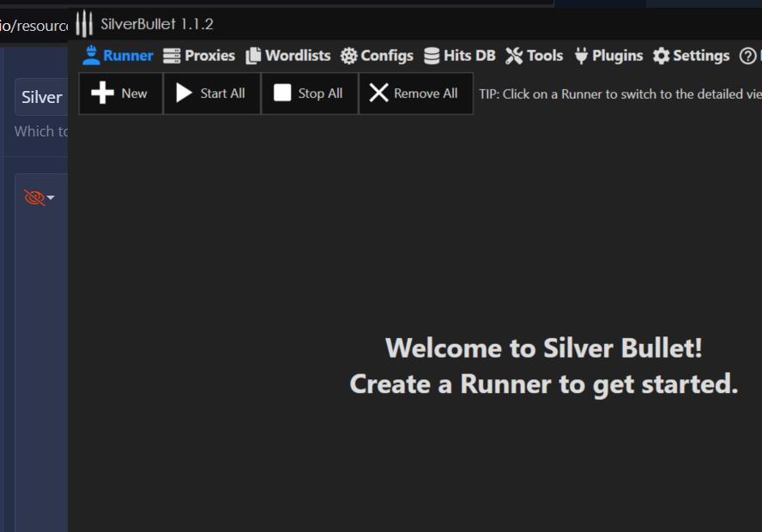762x532 pixels.
Task: Click the Start All button
Action: (x=211, y=94)
